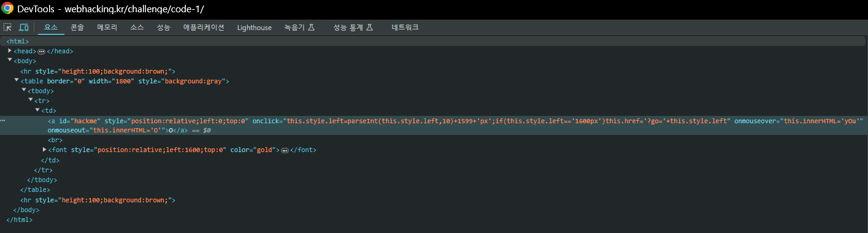
Task: Click the style value "position:relative;left:0;top:0"
Action: [187, 121]
